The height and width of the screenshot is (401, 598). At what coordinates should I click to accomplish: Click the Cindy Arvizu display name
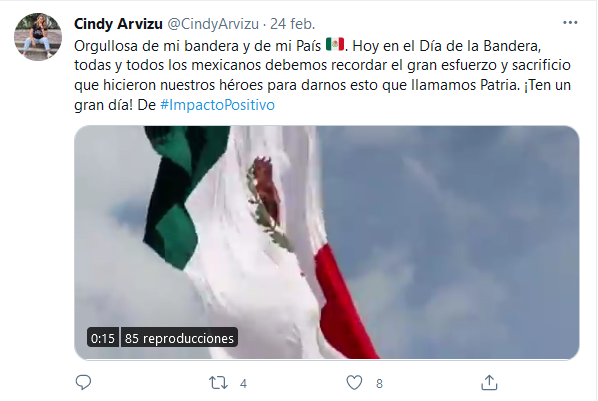click(118, 24)
